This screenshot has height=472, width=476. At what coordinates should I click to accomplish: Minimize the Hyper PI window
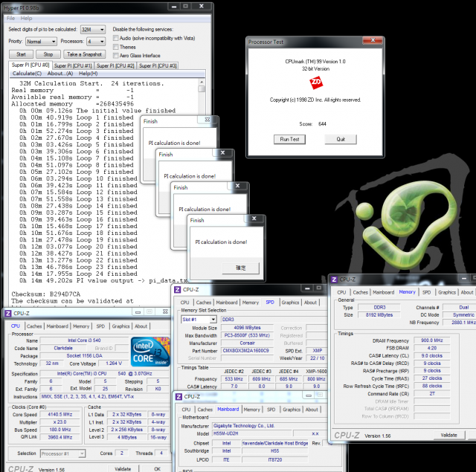174,7
